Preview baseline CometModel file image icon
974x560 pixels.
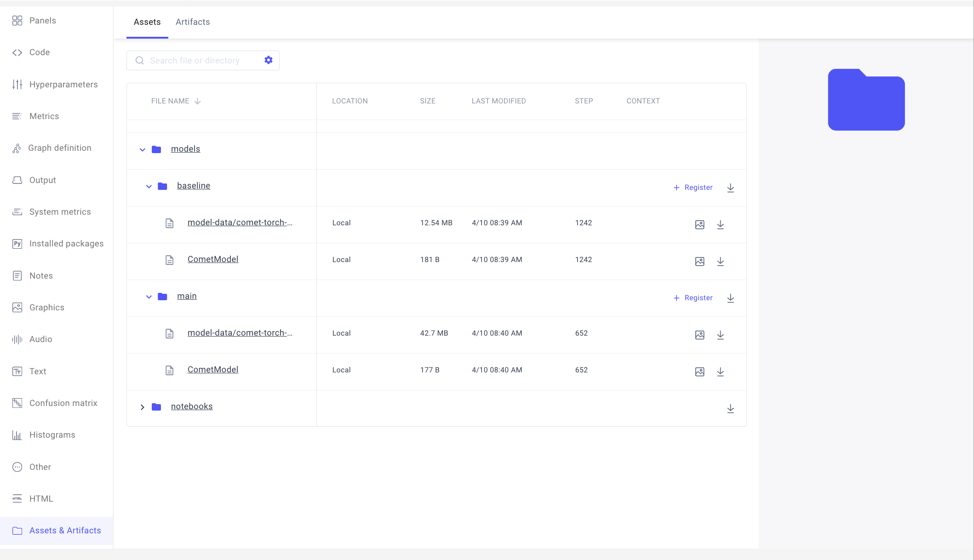tap(699, 261)
